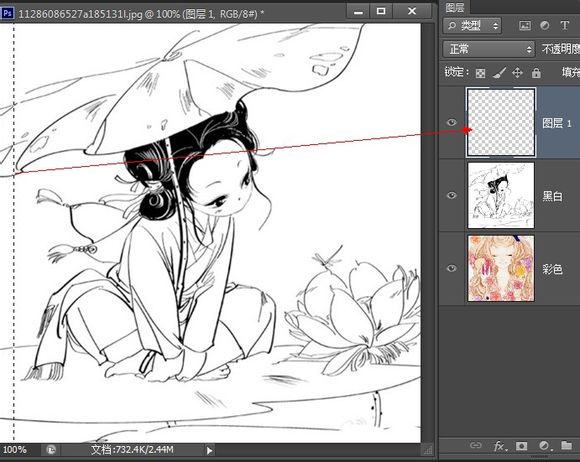Open the 正常 blend mode dropdown
The height and width of the screenshot is (462, 580).
coord(489,49)
